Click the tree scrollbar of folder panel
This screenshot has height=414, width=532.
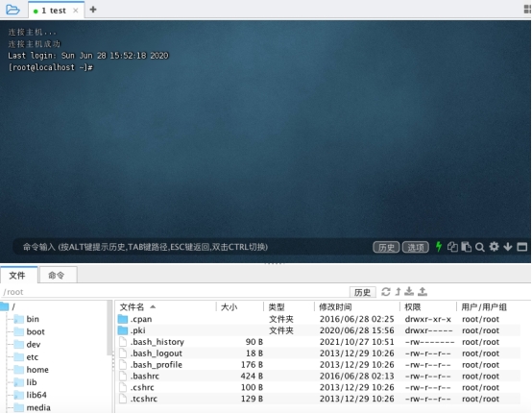(109, 328)
